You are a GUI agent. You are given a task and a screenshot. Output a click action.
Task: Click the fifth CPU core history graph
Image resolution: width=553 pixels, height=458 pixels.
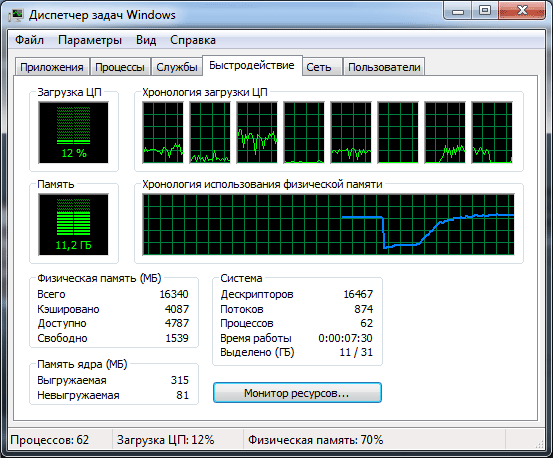click(x=351, y=133)
